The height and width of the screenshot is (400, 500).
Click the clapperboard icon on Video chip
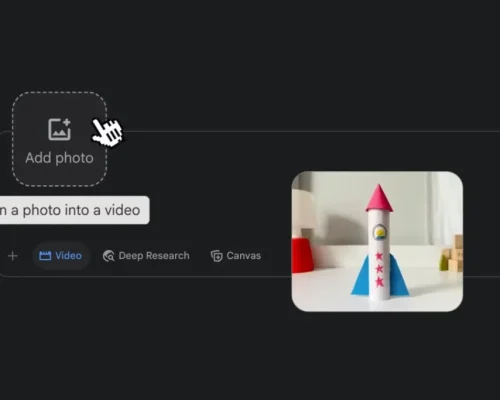coord(45,256)
